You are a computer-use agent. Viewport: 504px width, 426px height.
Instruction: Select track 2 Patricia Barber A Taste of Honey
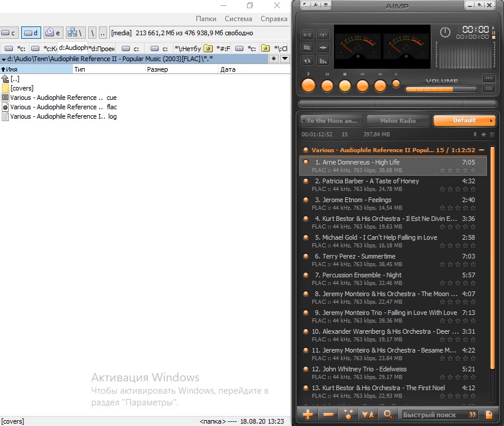pyautogui.click(x=393, y=185)
